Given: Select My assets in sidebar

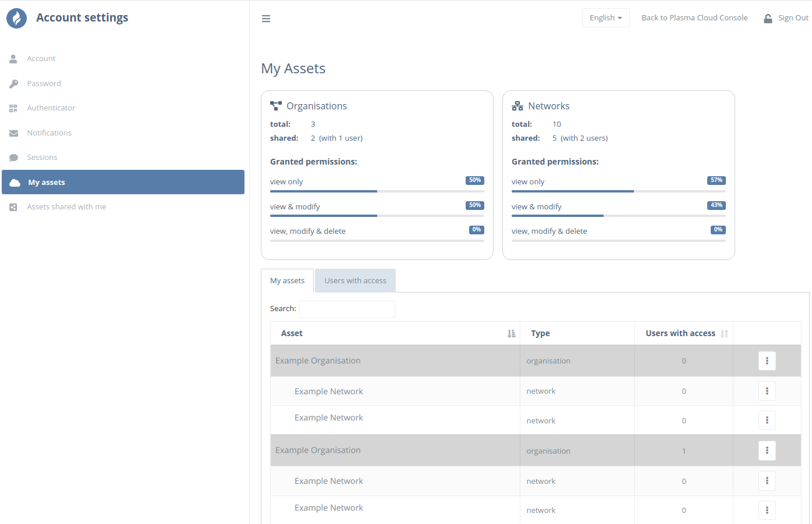Looking at the screenshot, I should [123, 182].
